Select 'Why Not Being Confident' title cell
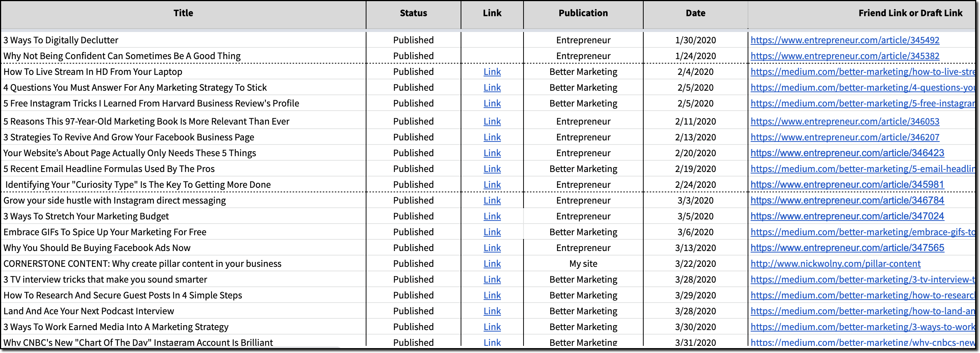 183,56
